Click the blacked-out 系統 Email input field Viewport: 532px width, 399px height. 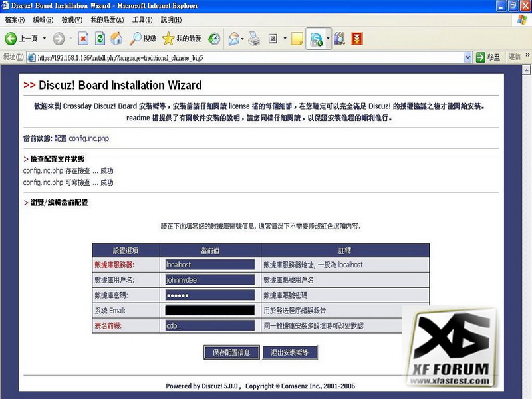tap(209, 310)
